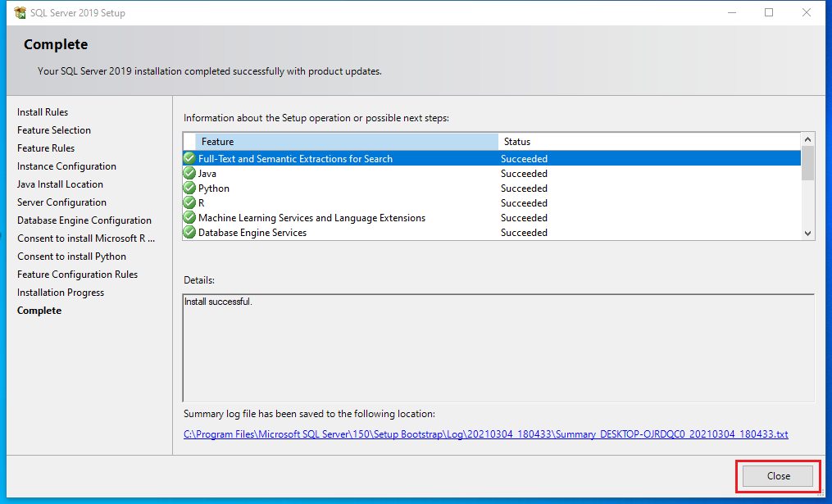832x504 pixels.
Task: Sort by the Feature column header
Action: 346,142
